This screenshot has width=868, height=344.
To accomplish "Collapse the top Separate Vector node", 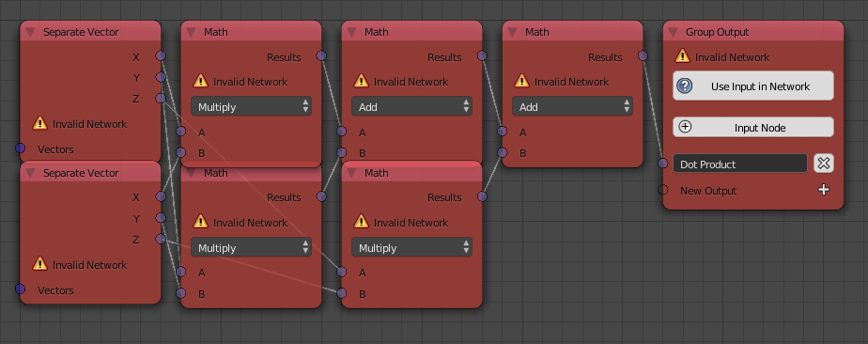I will point(31,32).
